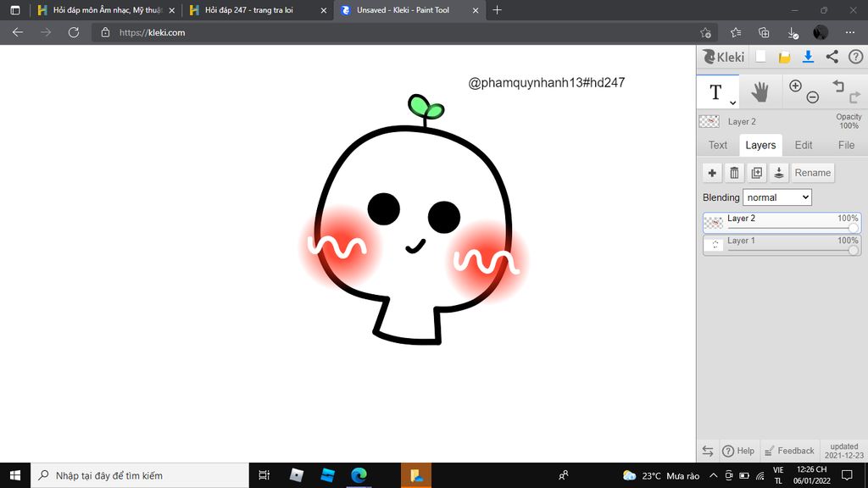Screen dimensions: 868x488
Task: Click the clock showing 12:26 CH
Action: point(811,475)
